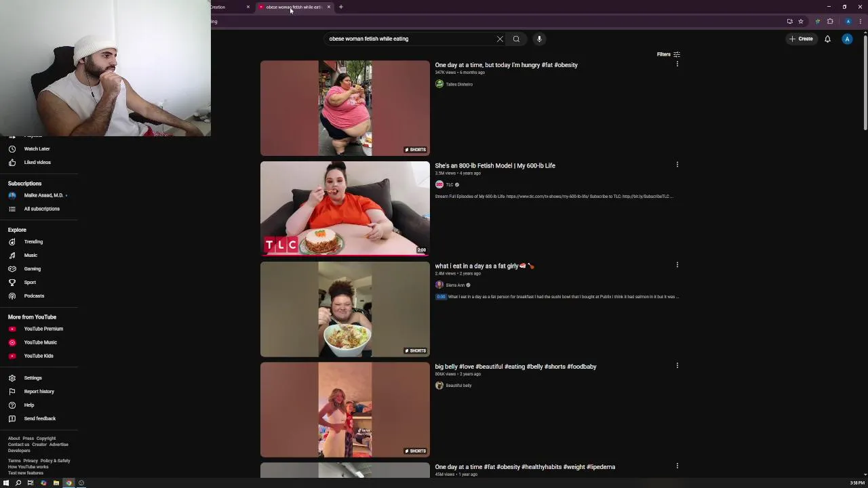Open 'big belly #love' short thumbnail

click(x=344, y=409)
